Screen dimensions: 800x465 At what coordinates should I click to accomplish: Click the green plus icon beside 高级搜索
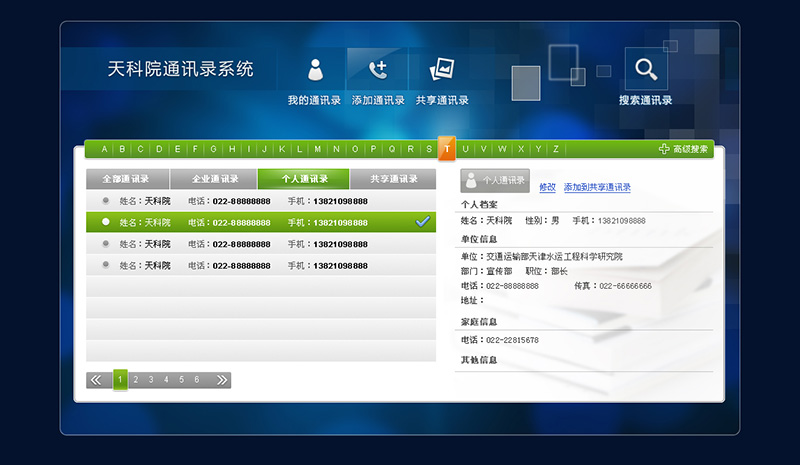pos(664,149)
